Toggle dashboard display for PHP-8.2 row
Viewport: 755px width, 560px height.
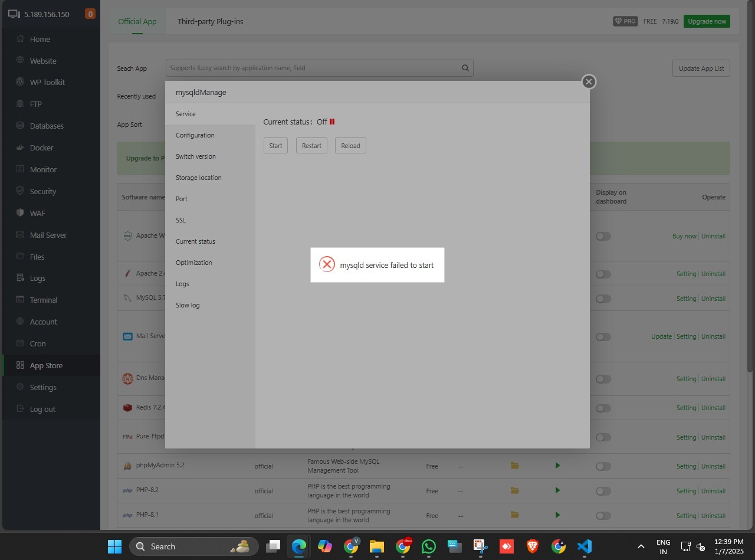tap(603, 491)
